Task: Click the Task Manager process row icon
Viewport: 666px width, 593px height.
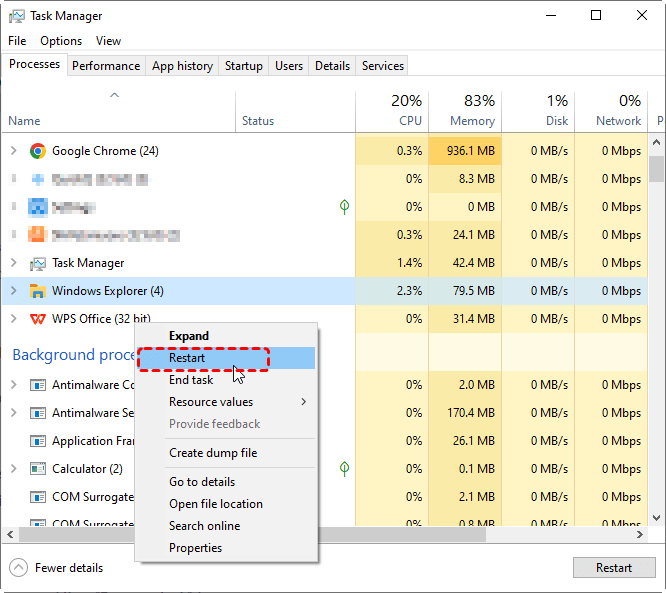Action: pyautogui.click(x=38, y=264)
